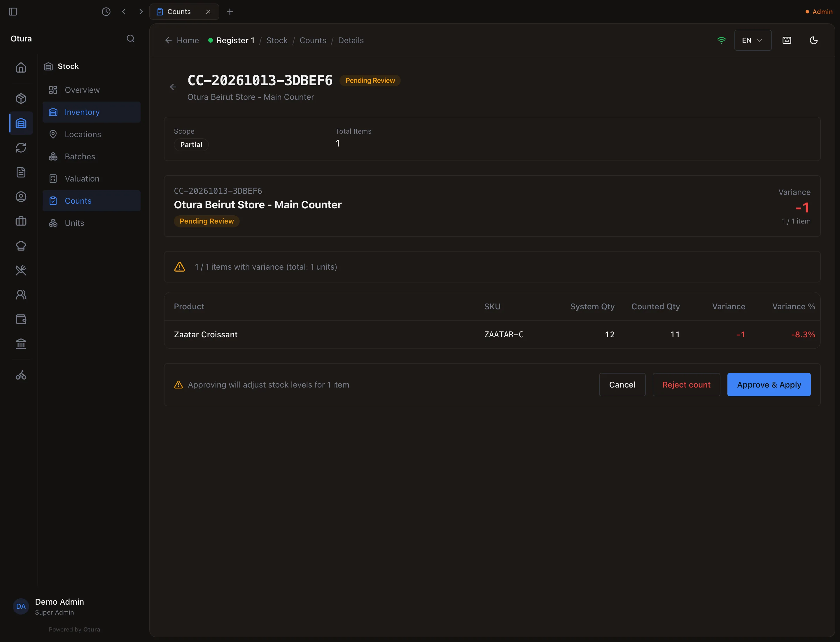The width and height of the screenshot is (840, 642).
Task: Click the Reject count button
Action: click(x=686, y=385)
